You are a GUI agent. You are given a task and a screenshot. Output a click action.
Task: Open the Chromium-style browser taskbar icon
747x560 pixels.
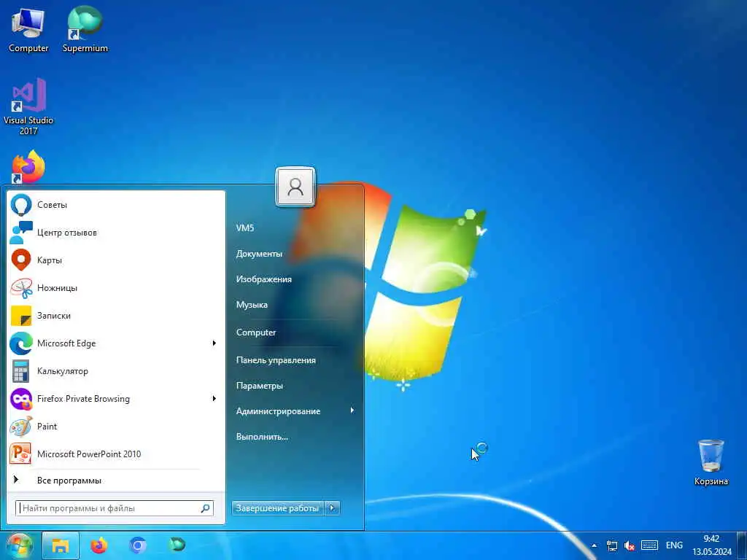138,545
